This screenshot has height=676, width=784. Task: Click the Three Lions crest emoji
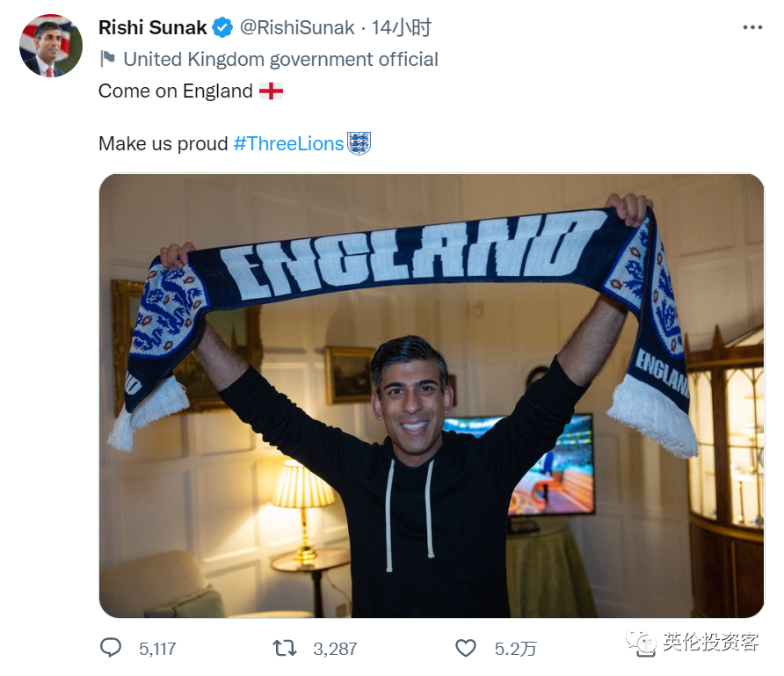click(x=359, y=143)
